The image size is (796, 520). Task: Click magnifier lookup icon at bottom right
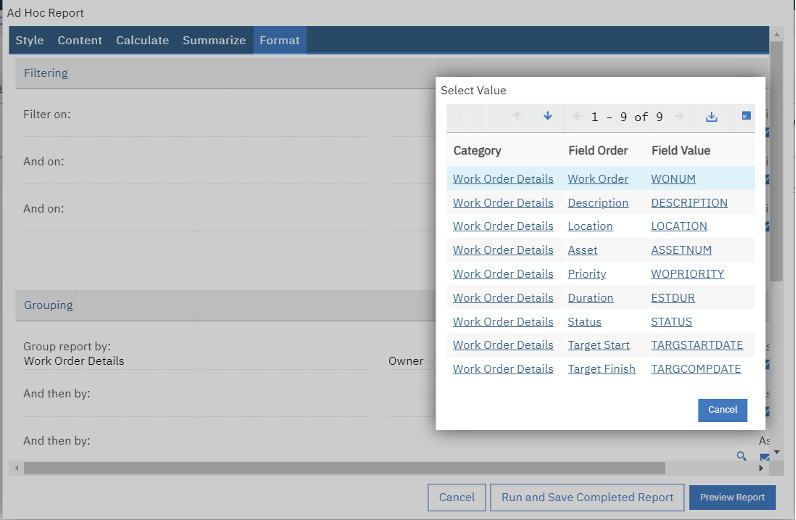[x=741, y=456]
